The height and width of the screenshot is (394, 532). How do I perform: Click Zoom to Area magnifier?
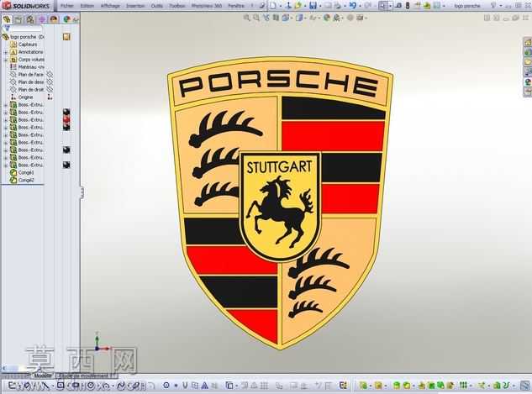(x=256, y=18)
